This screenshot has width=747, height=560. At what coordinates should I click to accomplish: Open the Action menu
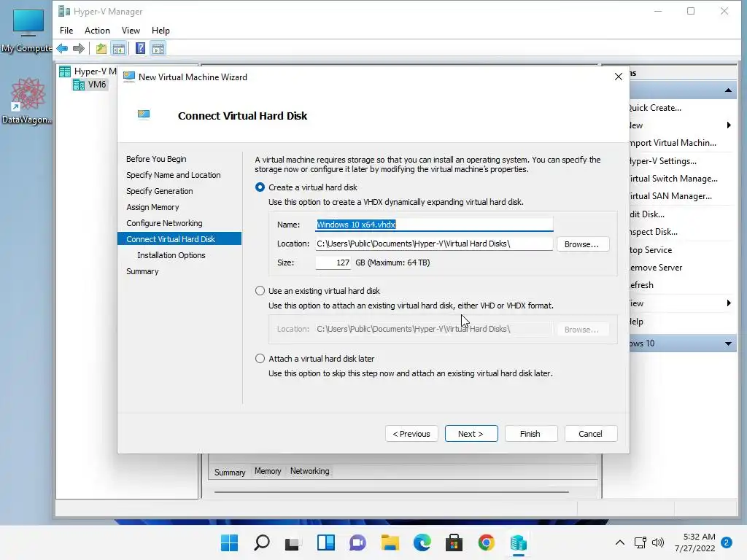(97, 31)
